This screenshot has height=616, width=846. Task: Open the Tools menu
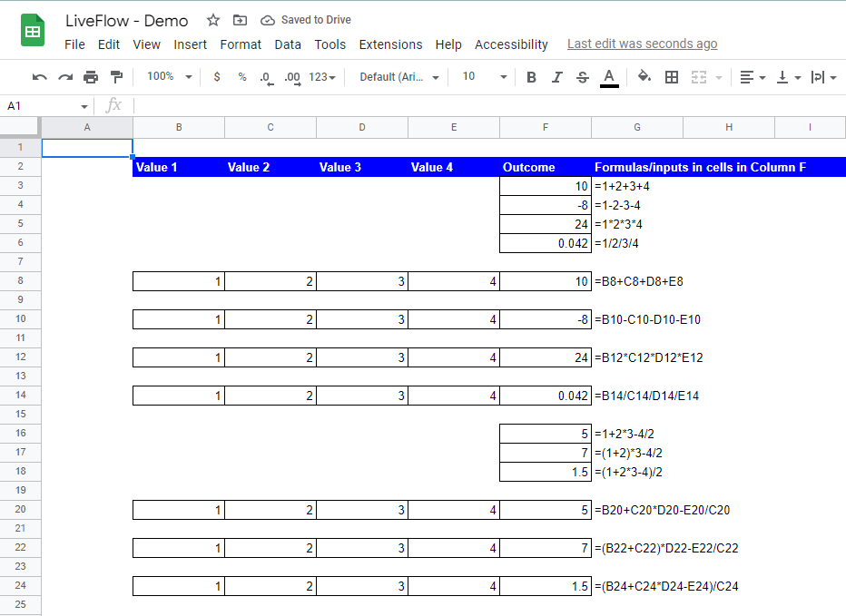[x=330, y=44]
